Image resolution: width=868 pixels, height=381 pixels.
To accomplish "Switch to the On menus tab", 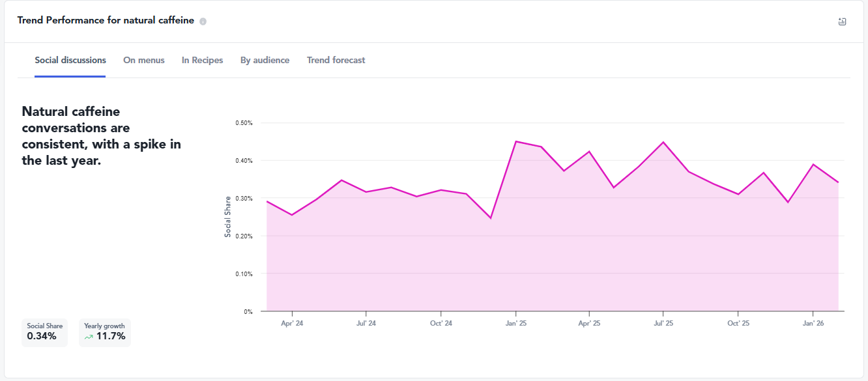I will (144, 60).
